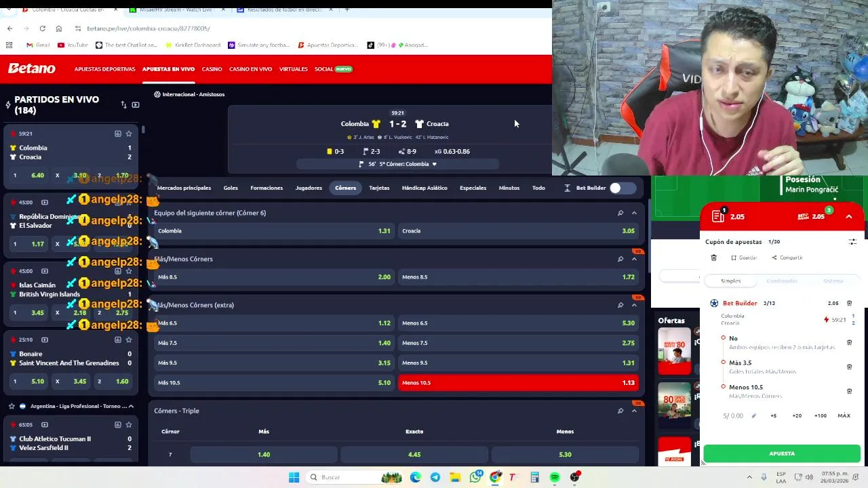This screenshot has width=868, height=488.
Task: Open the Hándicap Asiático tab
Action: [x=425, y=188]
